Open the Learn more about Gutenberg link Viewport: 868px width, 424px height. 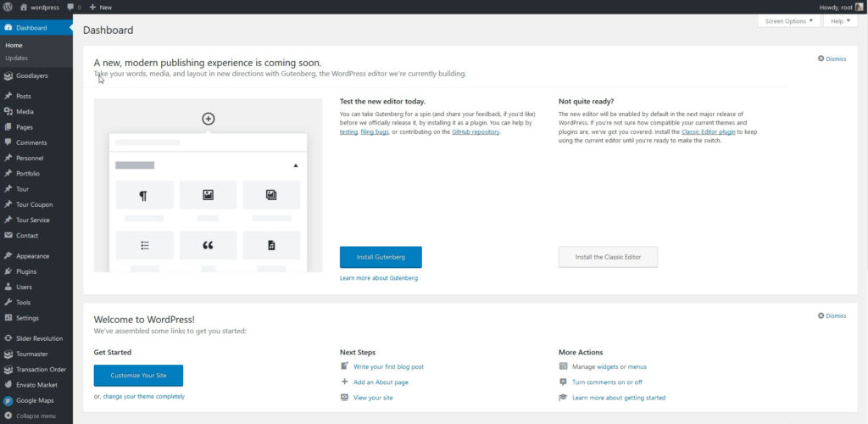coord(379,278)
